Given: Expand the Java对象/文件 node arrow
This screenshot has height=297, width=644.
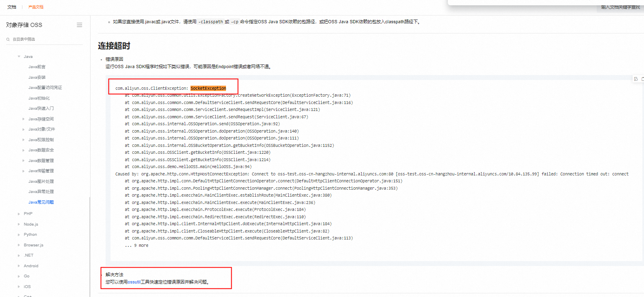Looking at the screenshot, I should tap(23, 129).
